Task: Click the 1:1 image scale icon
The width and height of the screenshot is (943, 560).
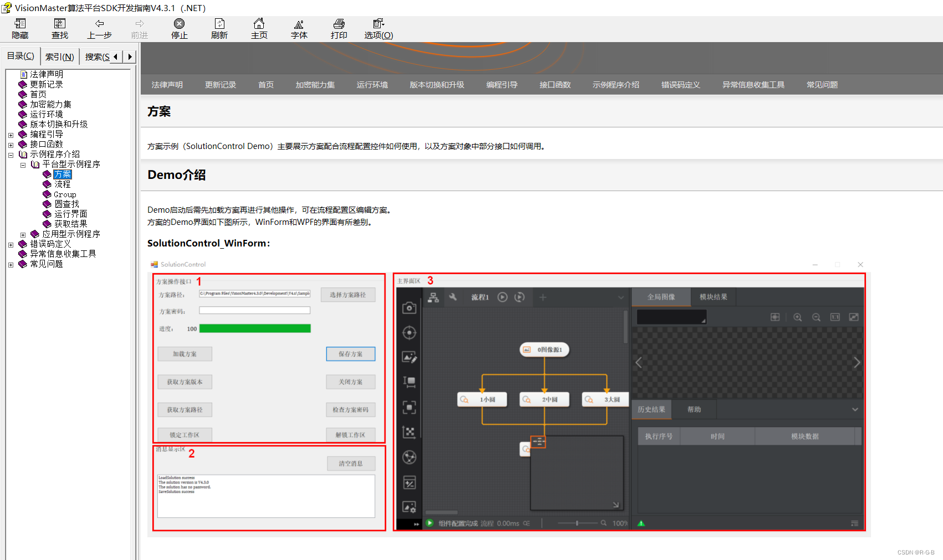Action: point(834,317)
